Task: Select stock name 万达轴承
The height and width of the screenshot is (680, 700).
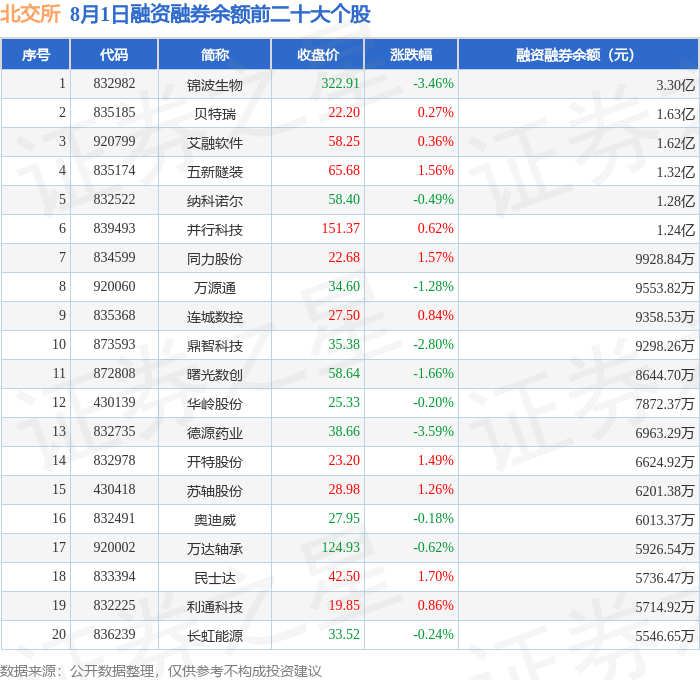Action: [x=215, y=549]
